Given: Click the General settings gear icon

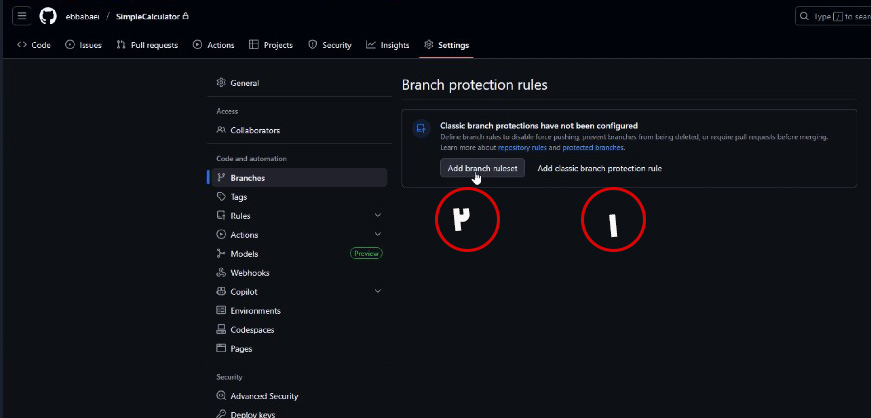Looking at the screenshot, I should [221, 83].
